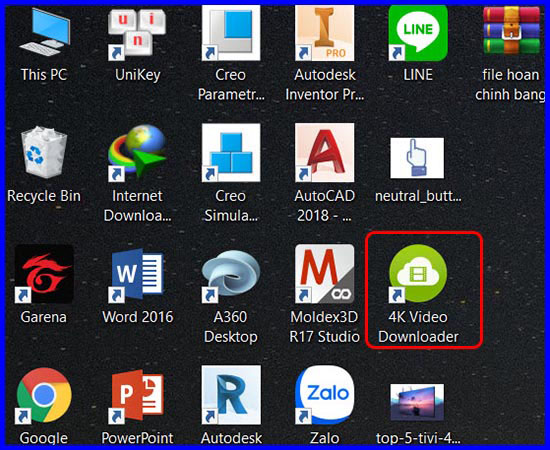Select the Google Chrome icon

coord(44,395)
